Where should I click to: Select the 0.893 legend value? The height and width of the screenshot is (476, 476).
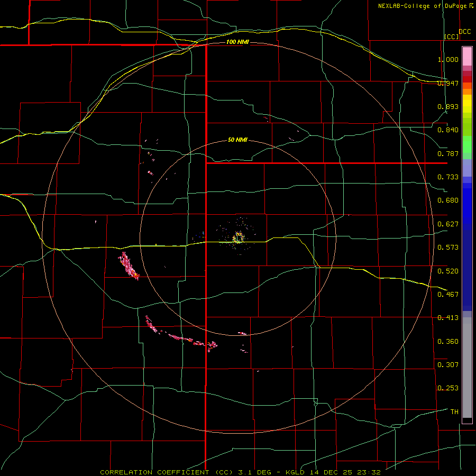click(x=448, y=106)
